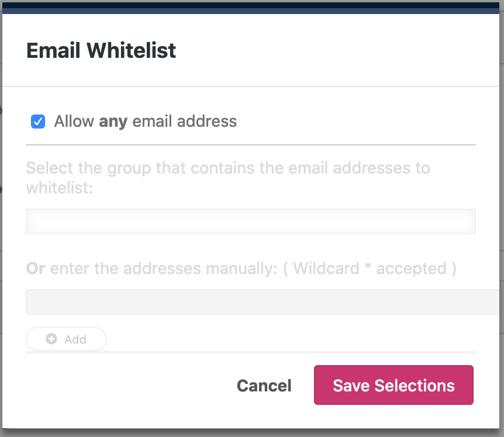Click the plus icon inside Add button

click(x=51, y=339)
